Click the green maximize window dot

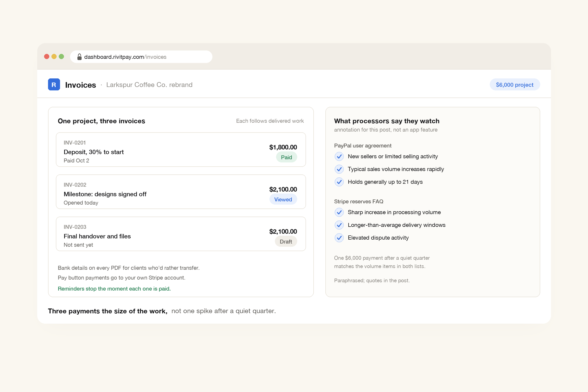coord(61,57)
